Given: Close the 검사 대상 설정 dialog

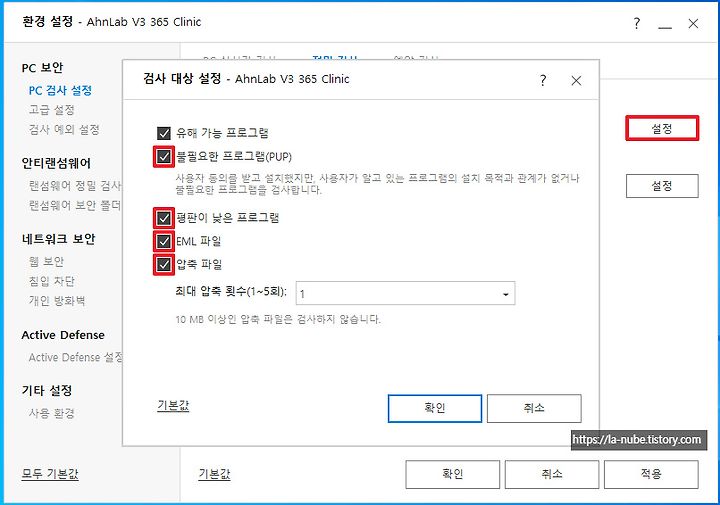Looking at the screenshot, I should [576, 81].
